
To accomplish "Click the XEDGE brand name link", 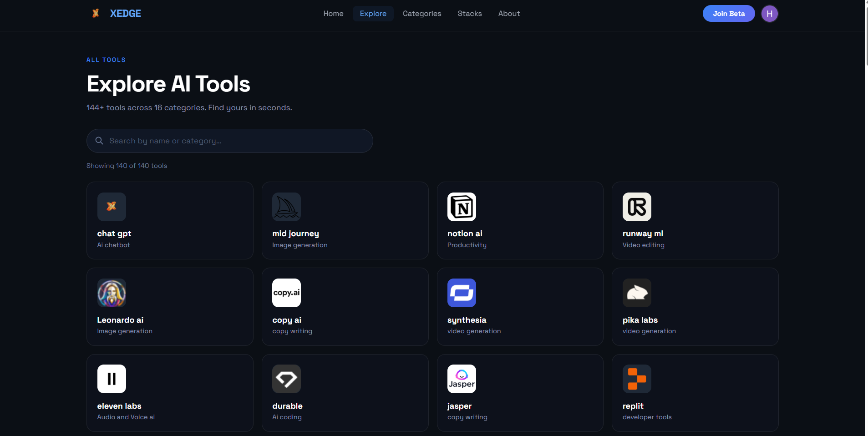I will pos(126,14).
